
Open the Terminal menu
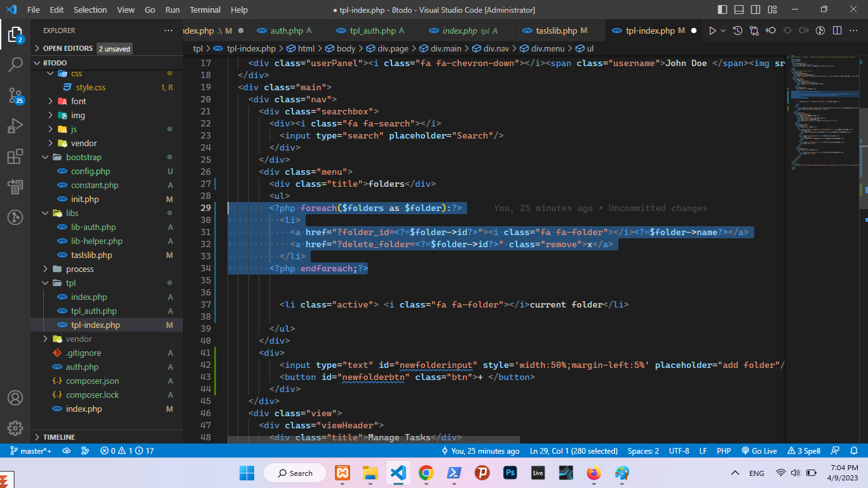click(205, 10)
